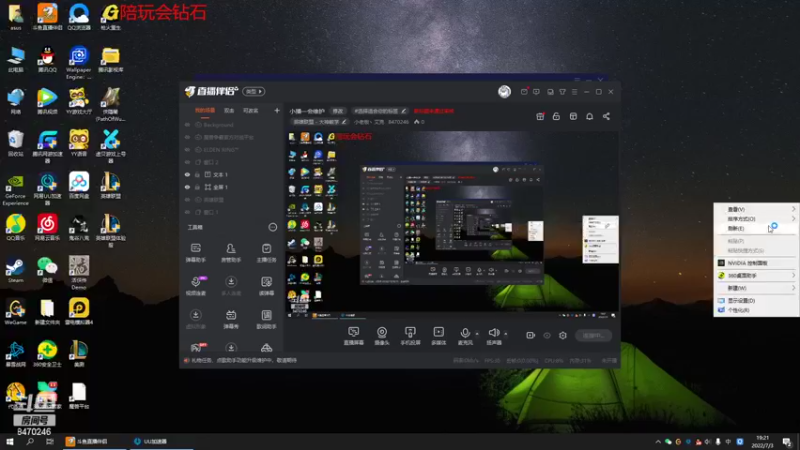Click the taskbar clock showing 19:21
This screenshot has width=800, height=450.
pos(762,442)
